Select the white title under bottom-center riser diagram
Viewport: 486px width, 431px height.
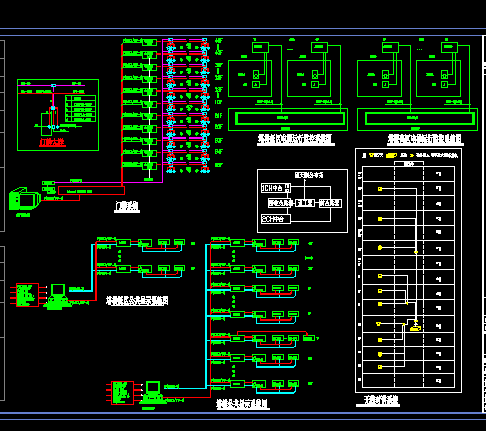pos(242,404)
